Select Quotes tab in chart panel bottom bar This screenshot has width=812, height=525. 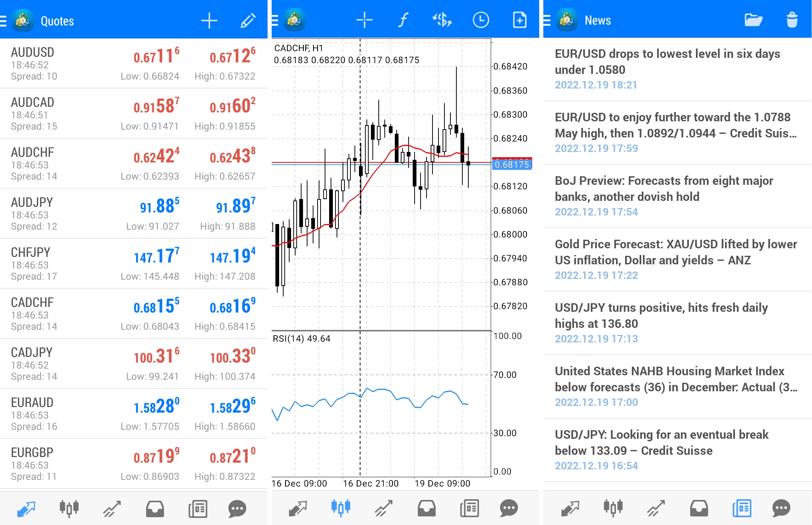[298, 509]
